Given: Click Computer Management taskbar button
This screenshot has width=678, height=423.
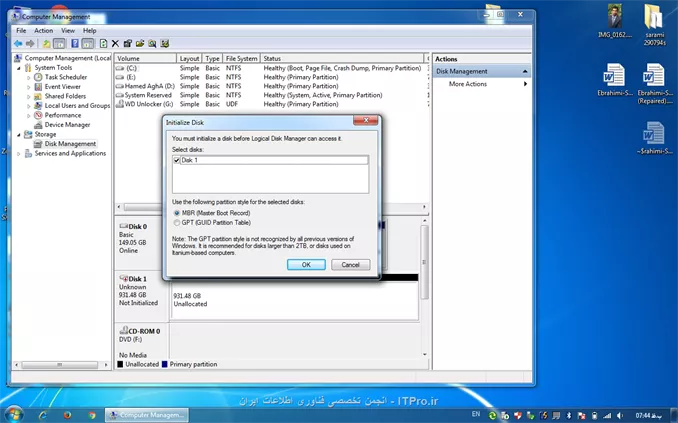Looking at the screenshot, I should [147, 415].
